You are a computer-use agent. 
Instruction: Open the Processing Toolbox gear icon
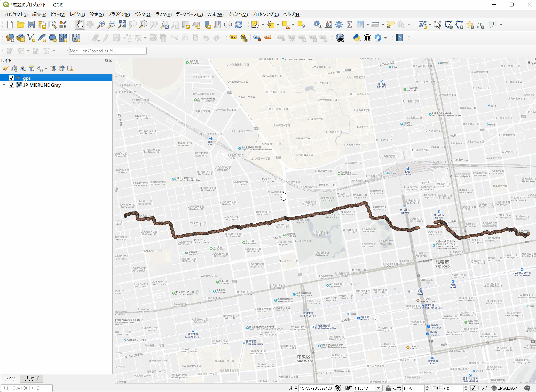(339, 25)
